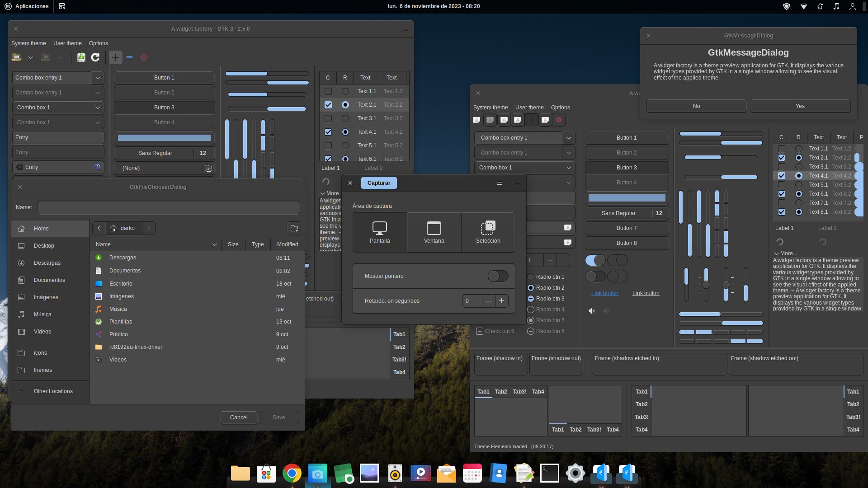This screenshot has width=868, height=488.
Task: Click open-folder icon in left widget factory toolbar
Action: 17,57
